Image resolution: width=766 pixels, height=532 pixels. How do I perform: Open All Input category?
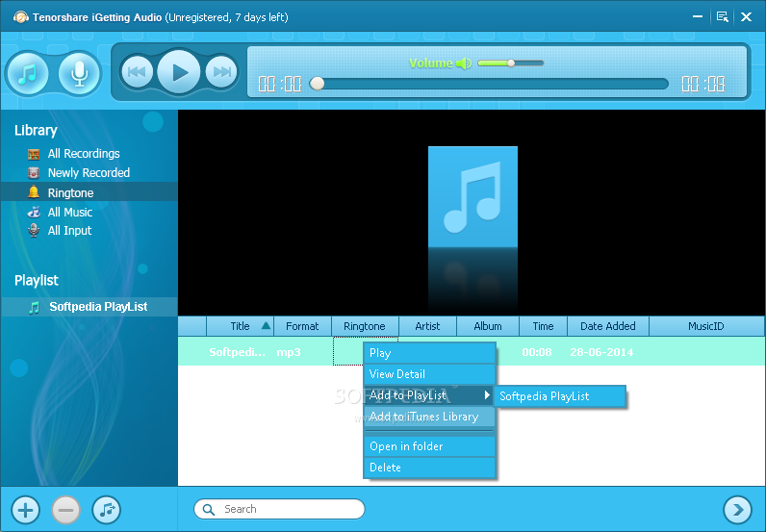coord(69,231)
